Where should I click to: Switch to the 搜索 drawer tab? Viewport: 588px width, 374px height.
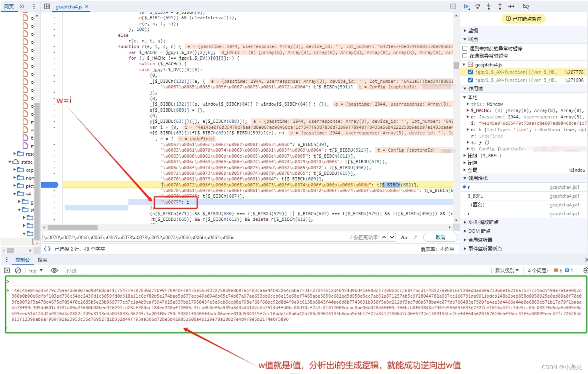pyautogui.click(x=42, y=260)
